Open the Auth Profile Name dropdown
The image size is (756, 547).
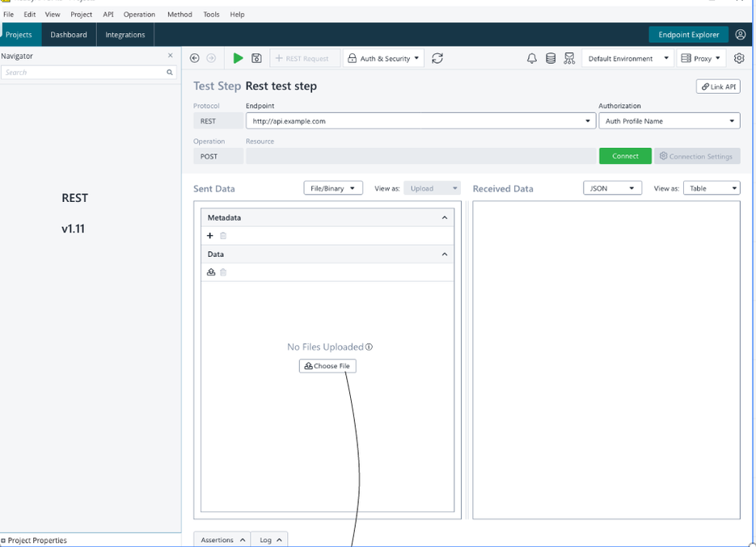tap(669, 121)
